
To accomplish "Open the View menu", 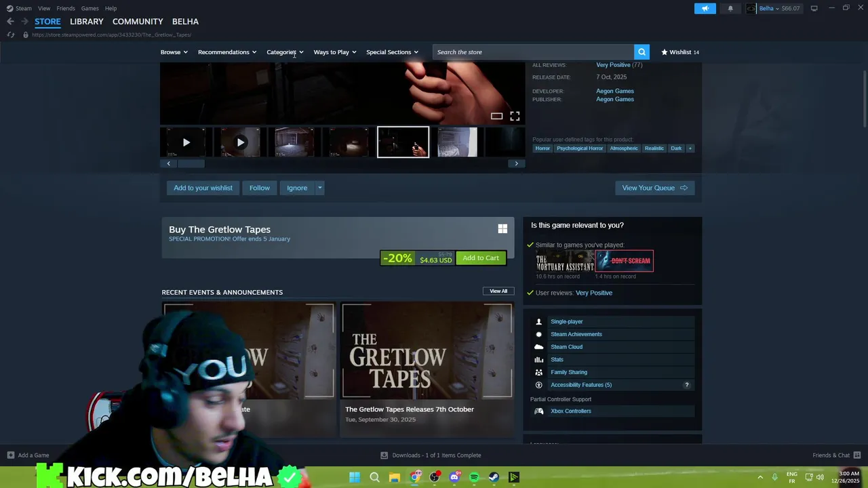I will [44, 8].
